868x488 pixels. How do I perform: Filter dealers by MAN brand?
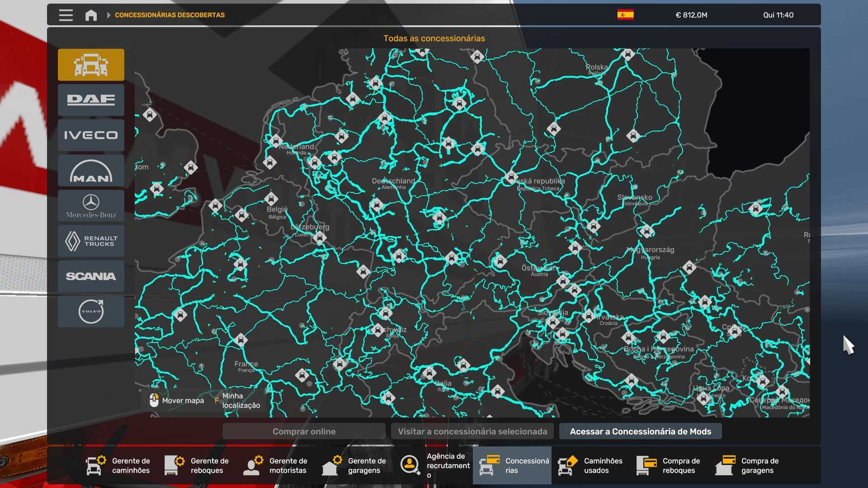tap(91, 170)
